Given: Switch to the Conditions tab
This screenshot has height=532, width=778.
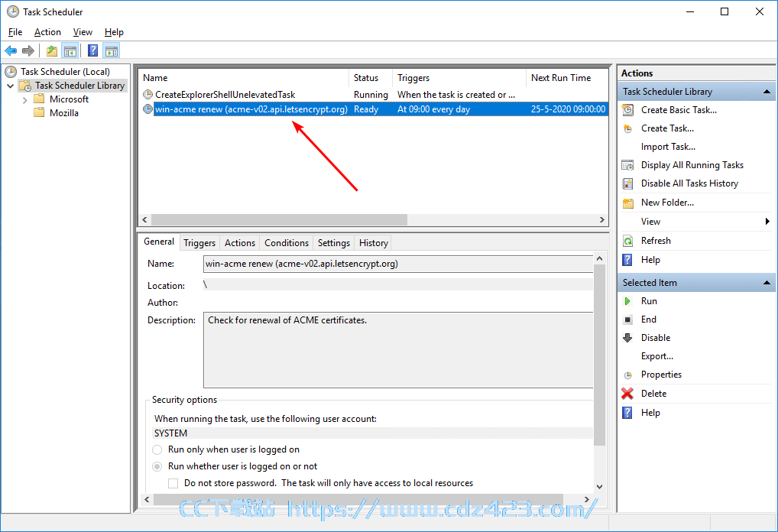Looking at the screenshot, I should coord(287,242).
